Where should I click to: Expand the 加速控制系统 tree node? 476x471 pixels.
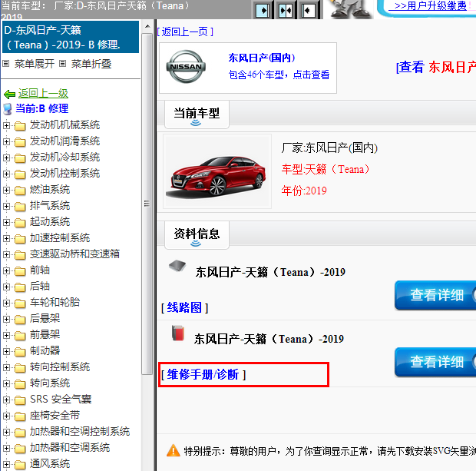click(6, 238)
